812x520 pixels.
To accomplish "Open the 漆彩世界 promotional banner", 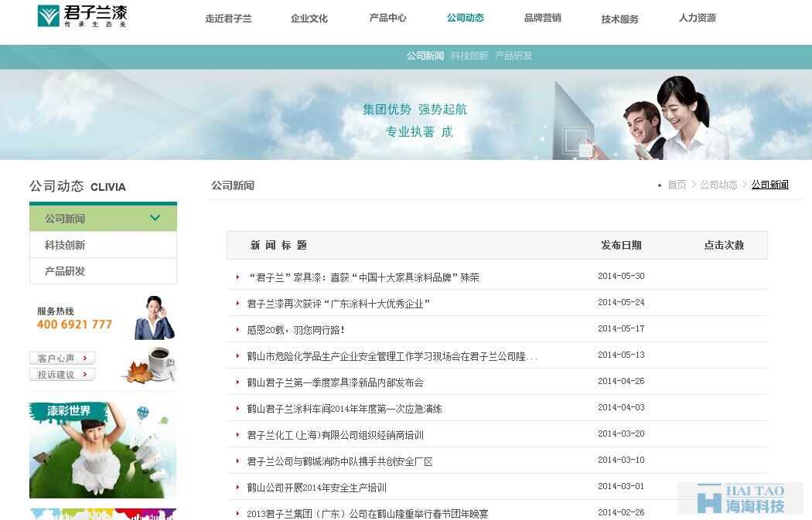I will [x=103, y=450].
